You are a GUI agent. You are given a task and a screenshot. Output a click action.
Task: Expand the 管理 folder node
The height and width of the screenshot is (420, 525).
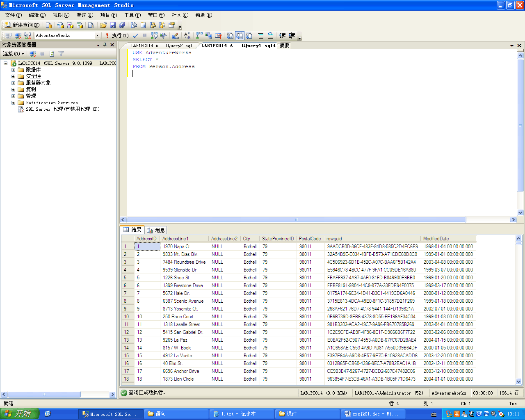click(x=13, y=96)
